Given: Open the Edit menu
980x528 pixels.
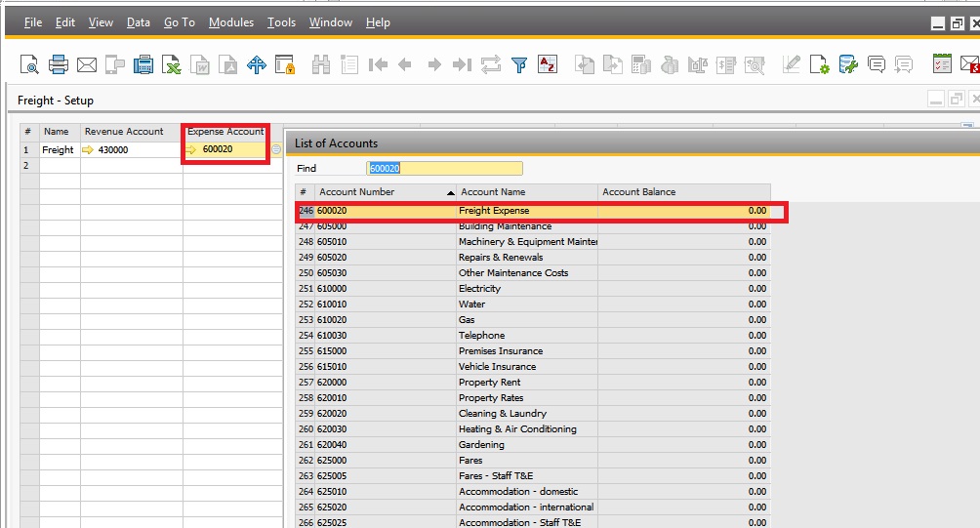Looking at the screenshot, I should 65,22.
